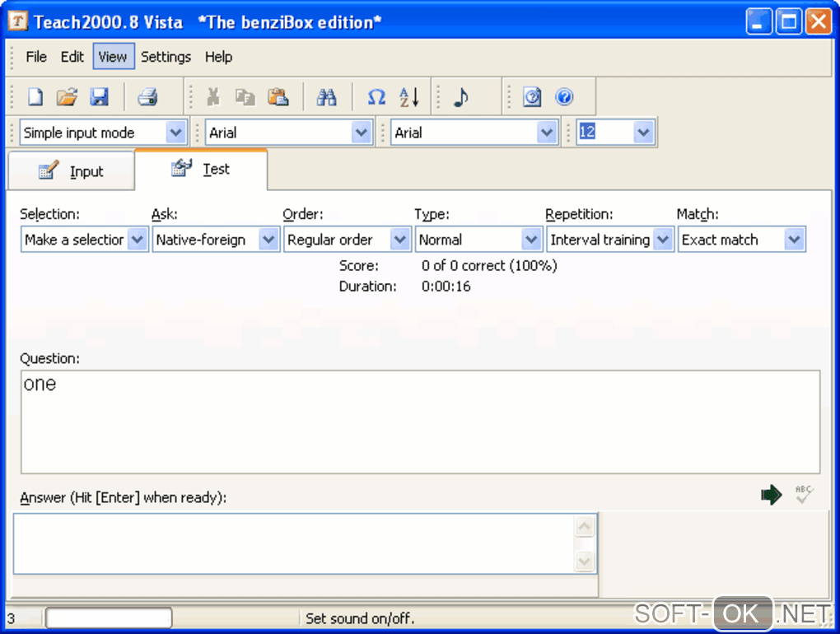Click the status bar progress bar
Screen dimensions: 840x634
(x=109, y=618)
